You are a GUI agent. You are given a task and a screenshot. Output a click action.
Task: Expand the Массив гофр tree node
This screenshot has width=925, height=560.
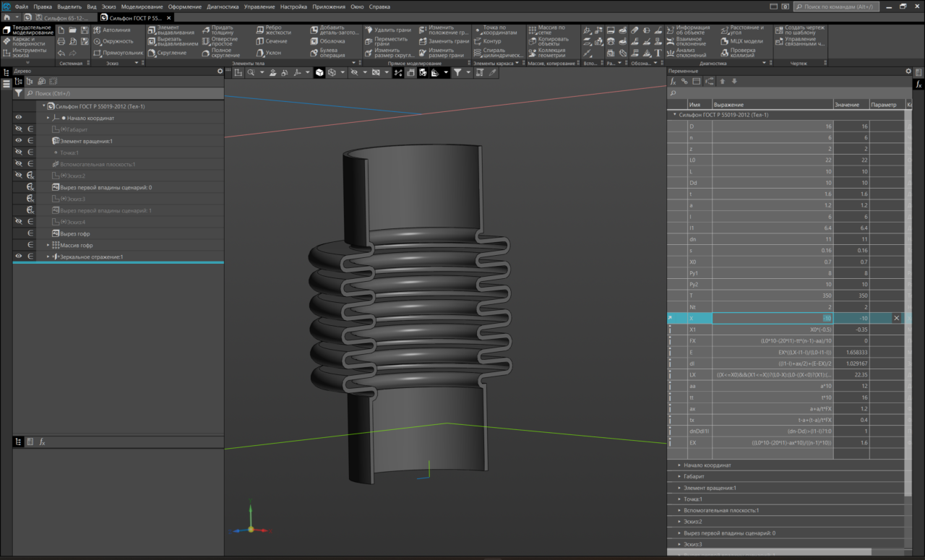click(48, 245)
